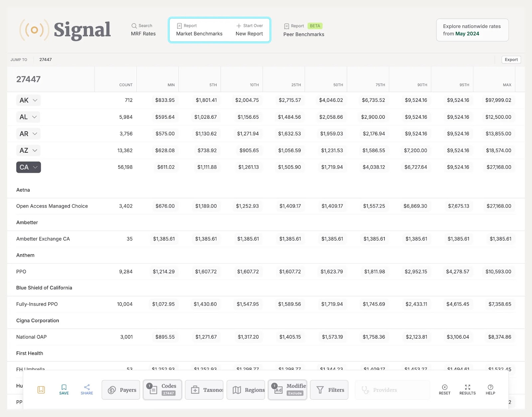
Task: Open the Codes 27447 filter panel
Action: click(163, 390)
